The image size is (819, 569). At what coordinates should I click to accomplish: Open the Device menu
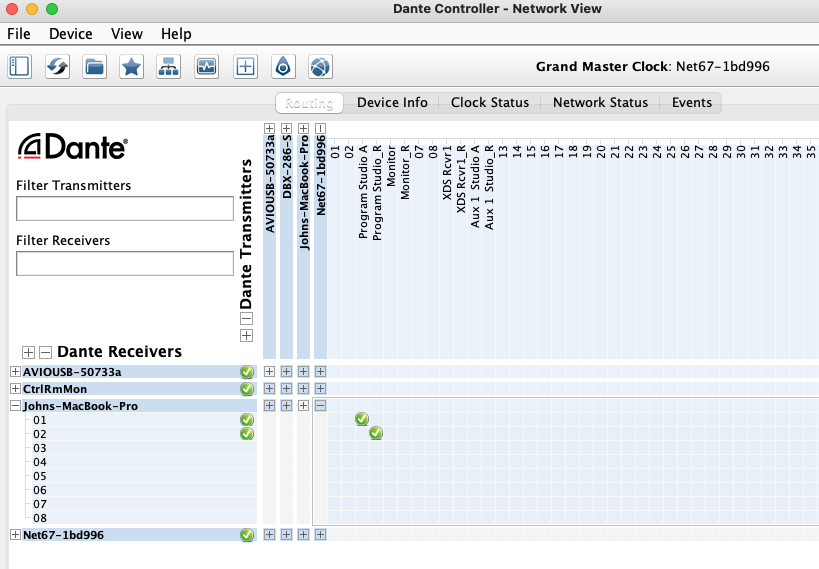tap(71, 34)
